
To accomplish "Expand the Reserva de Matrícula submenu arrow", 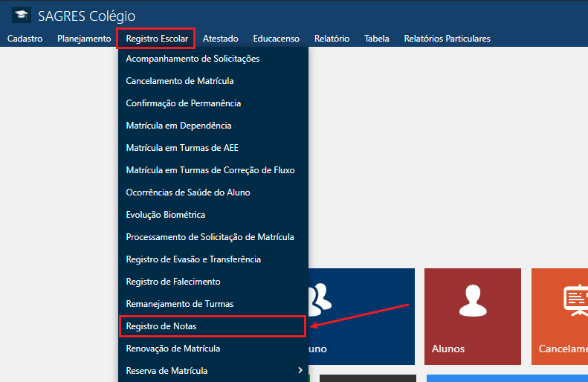I will click(x=300, y=370).
